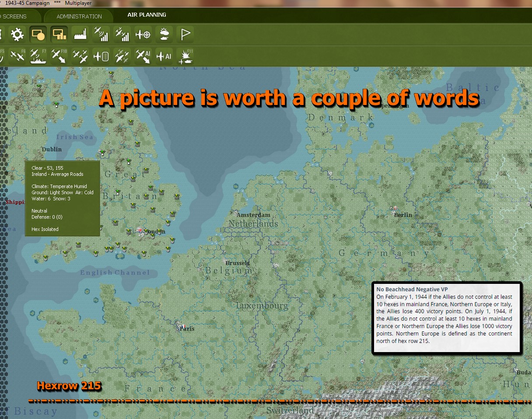The height and width of the screenshot is (419, 532).
Task: Click the Switzerland country label
Action: point(290,411)
